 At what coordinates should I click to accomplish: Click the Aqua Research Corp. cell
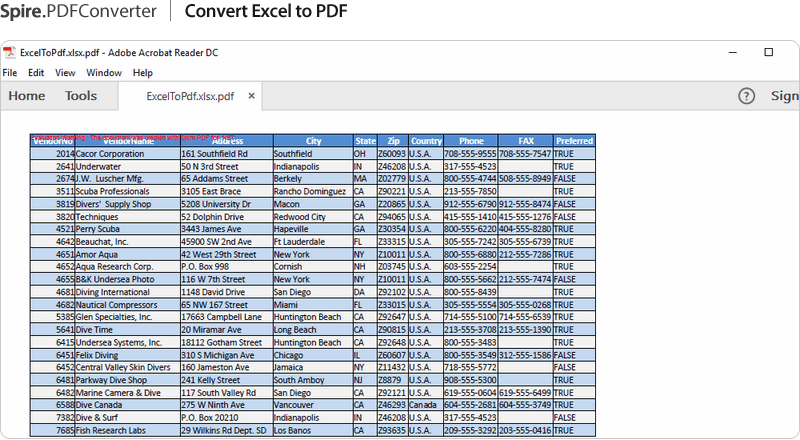pyautogui.click(x=128, y=266)
